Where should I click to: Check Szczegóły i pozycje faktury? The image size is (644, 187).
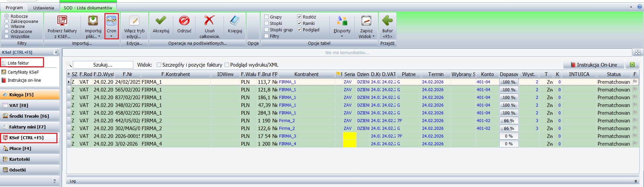[159, 65]
